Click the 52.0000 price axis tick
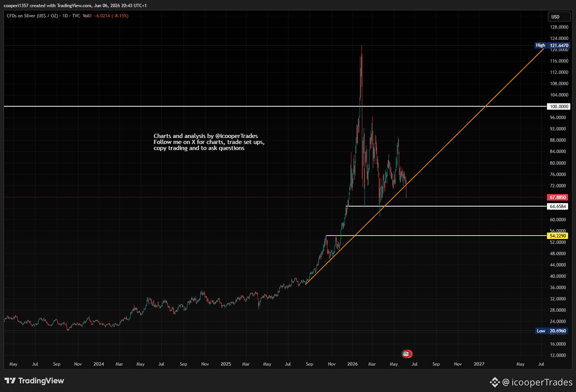Screen dimensions: 576x392 point(558,242)
